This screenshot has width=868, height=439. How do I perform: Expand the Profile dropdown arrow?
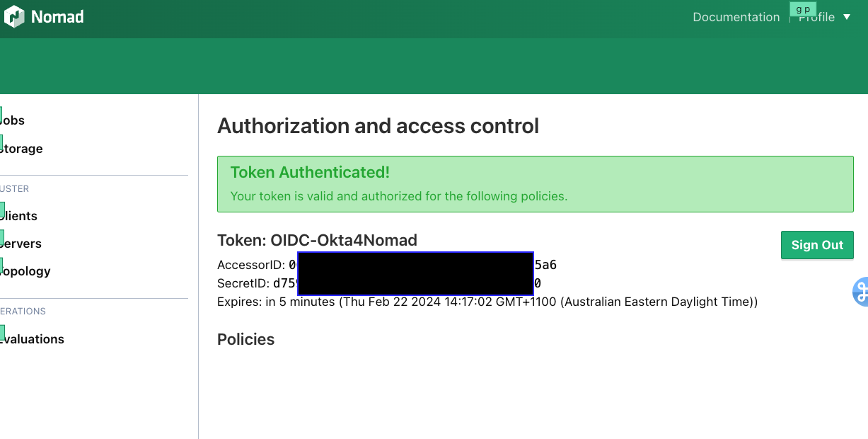pos(847,17)
